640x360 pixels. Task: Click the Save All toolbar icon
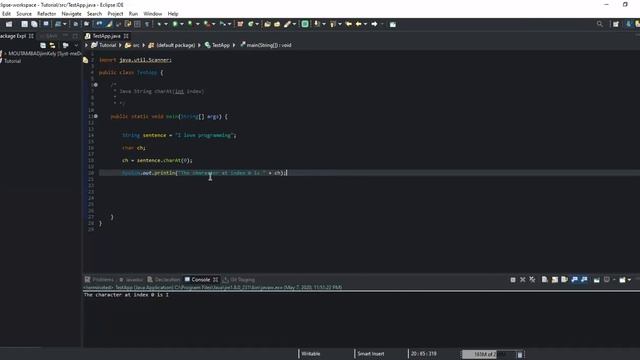(34, 24)
